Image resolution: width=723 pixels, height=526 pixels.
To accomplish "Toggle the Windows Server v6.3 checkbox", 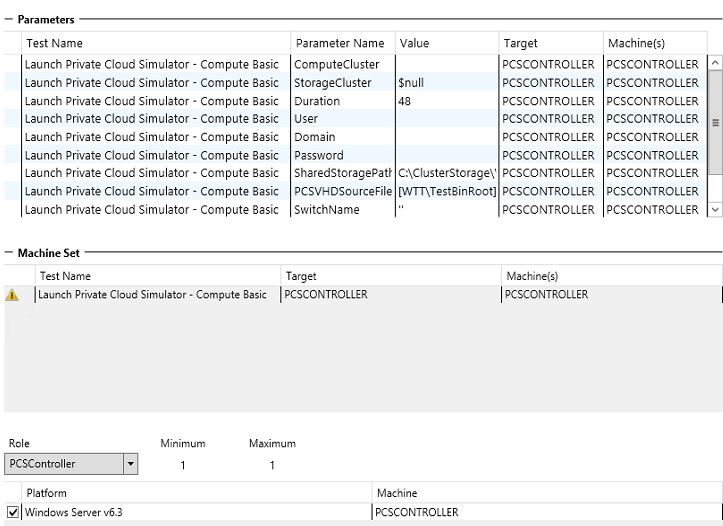I will coord(13,512).
